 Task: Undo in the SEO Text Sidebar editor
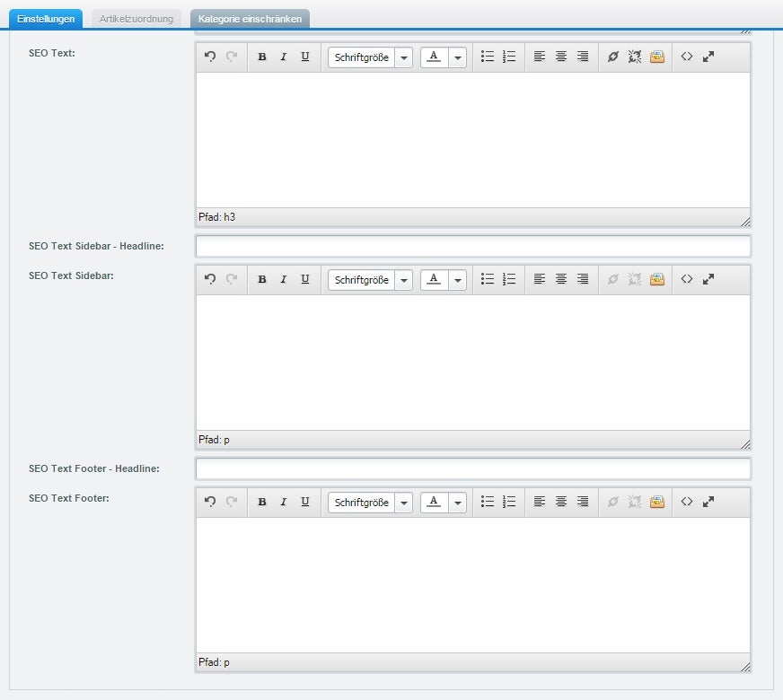(210, 279)
